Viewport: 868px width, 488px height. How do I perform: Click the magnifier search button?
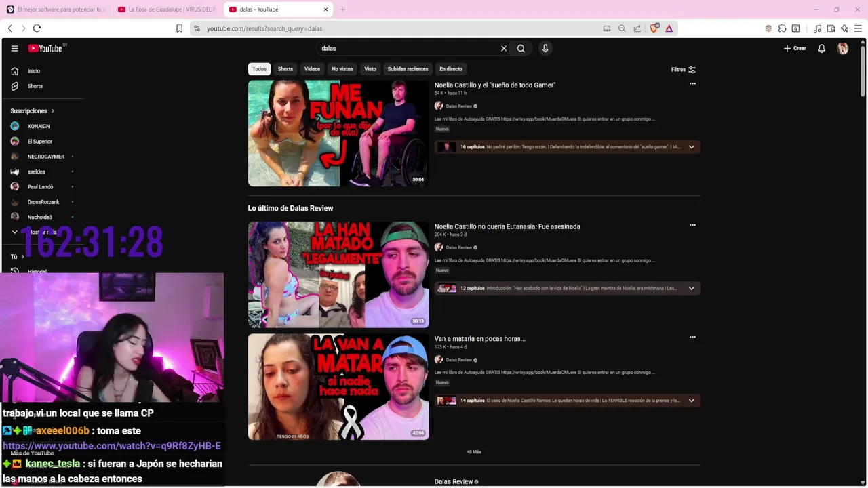pos(521,49)
